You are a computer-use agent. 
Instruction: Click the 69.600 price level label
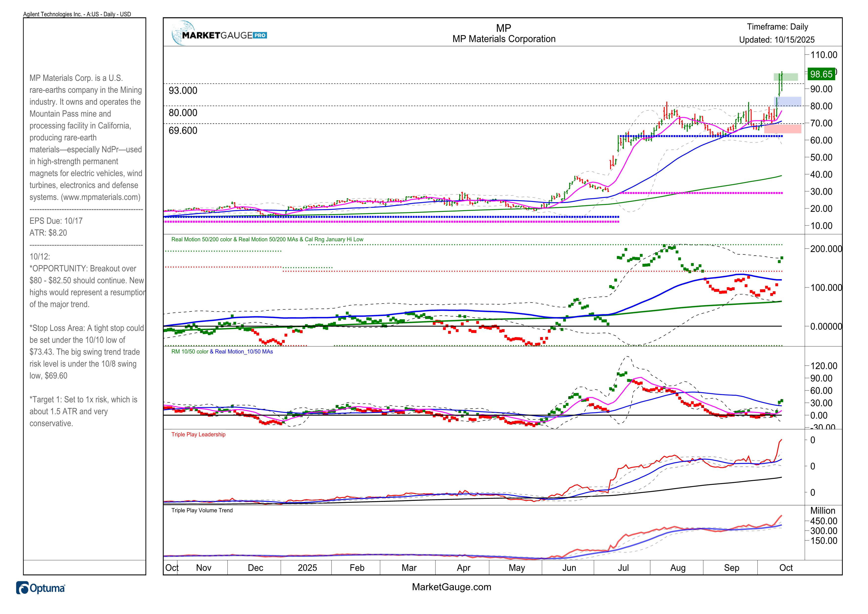click(x=183, y=130)
